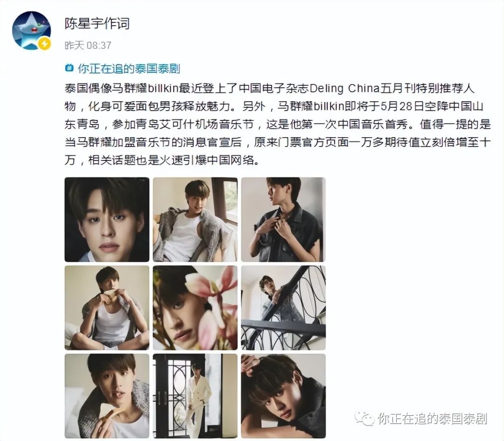The image size is (504, 441).
Task: Click the 你正在追的泰国泰剧 watermark text
Action: click(432, 419)
